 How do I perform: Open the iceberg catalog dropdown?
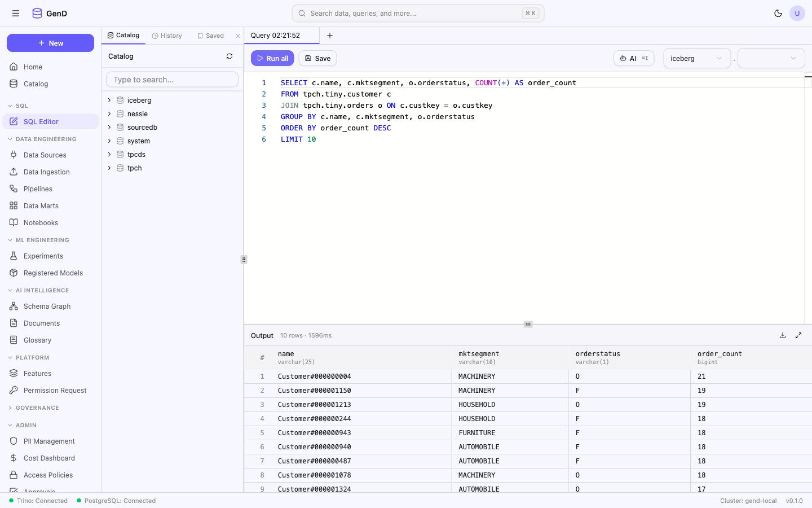tap(696, 58)
